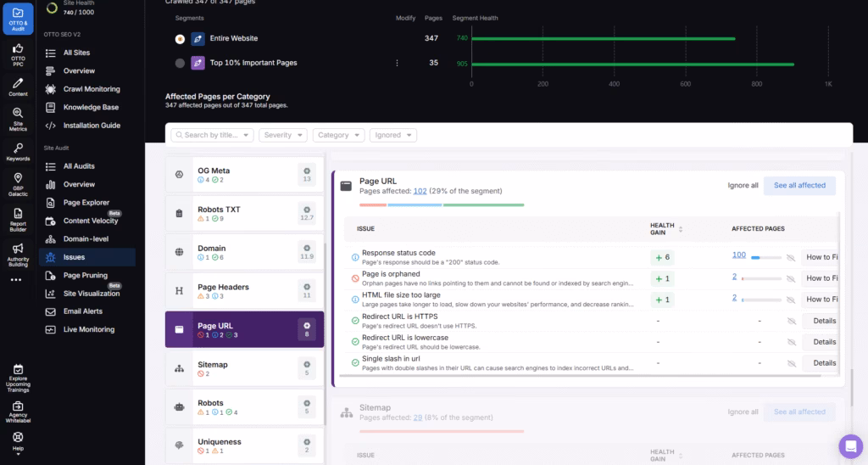Expand the Category filter dropdown

338,135
